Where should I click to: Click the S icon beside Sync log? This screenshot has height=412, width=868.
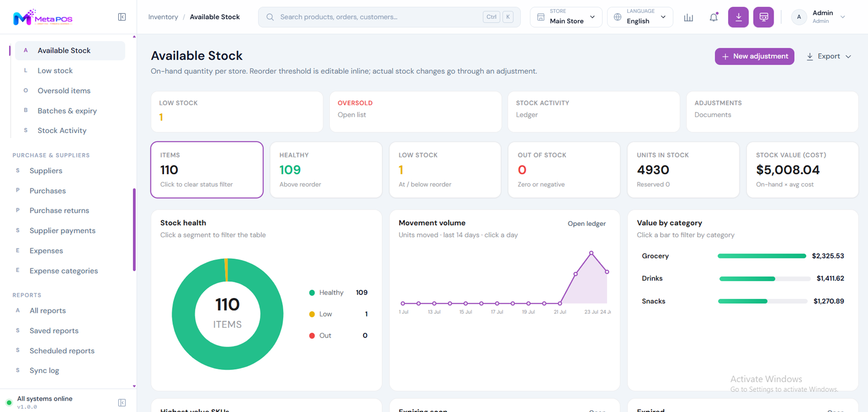pyautogui.click(x=17, y=370)
